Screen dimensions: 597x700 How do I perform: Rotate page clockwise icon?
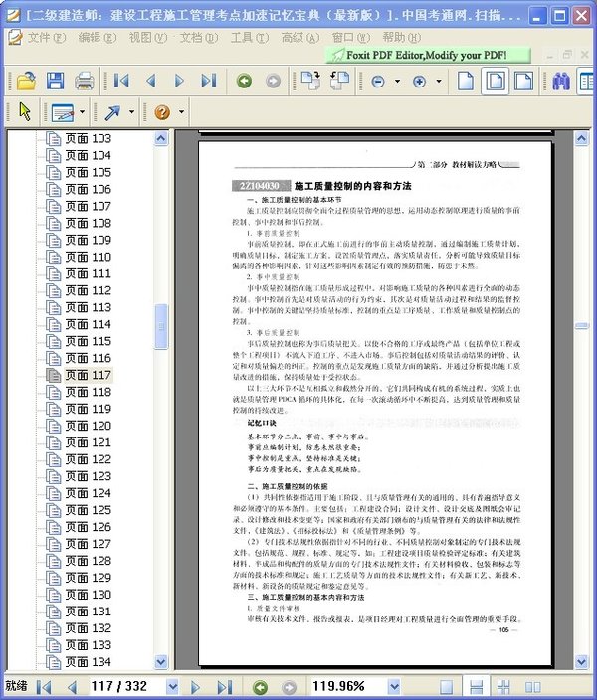[x=310, y=81]
